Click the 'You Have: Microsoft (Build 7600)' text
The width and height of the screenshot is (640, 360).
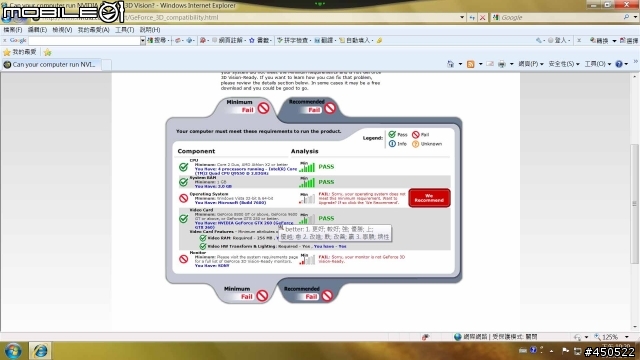230,202
